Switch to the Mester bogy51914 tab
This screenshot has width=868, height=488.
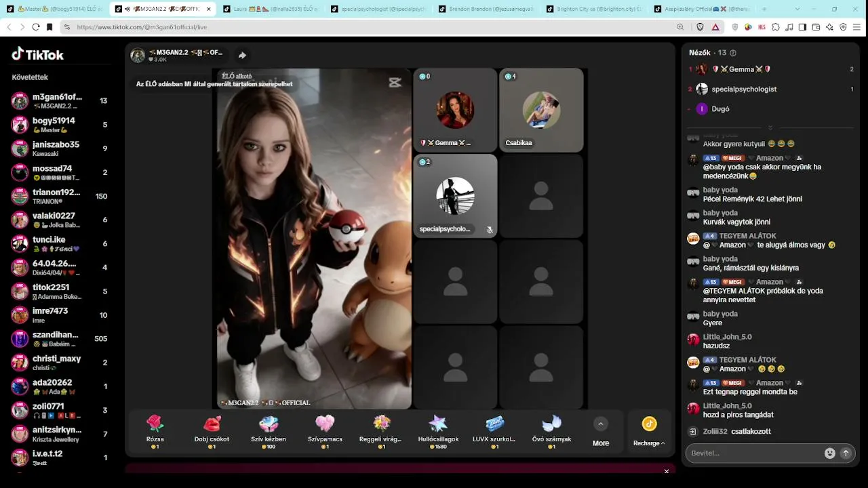click(x=56, y=9)
